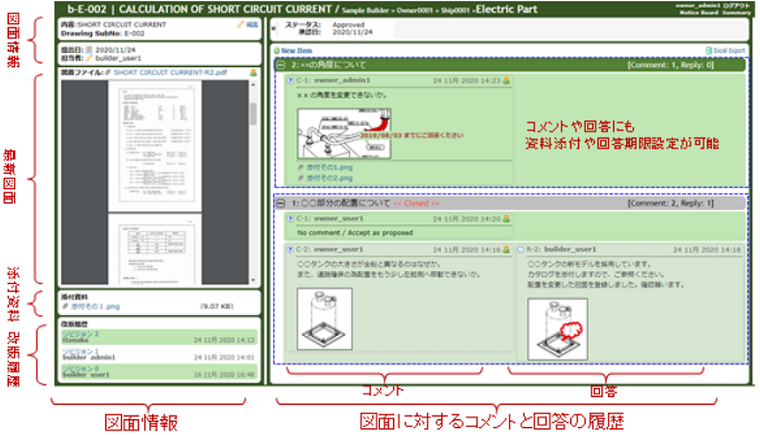760x435 pixels.
Task: Open attachment 添付その1.png in comment C-1
Action: [330, 167]
